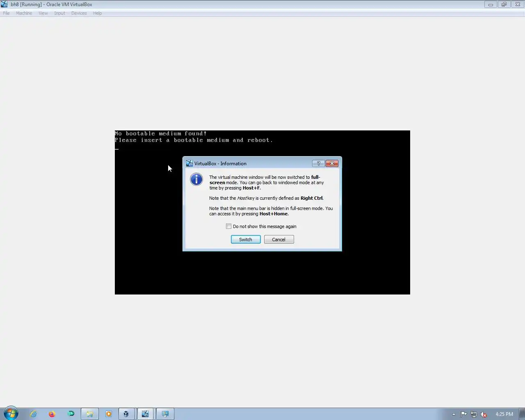Image resolution: width=525 pixels, height=420 pixels.
Task: Enable 'Do not show this message again'
Action: click(228, 226)
